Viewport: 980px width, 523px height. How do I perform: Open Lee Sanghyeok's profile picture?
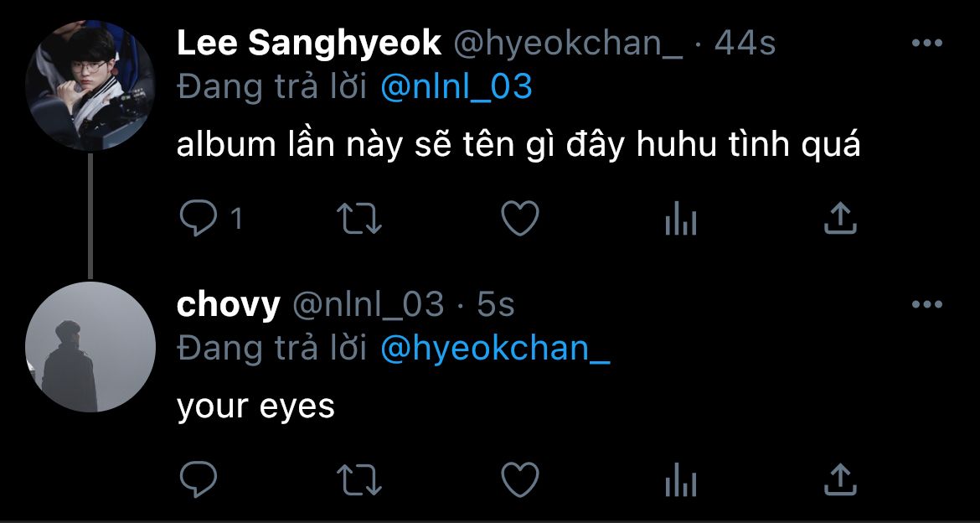coord(90,85)
